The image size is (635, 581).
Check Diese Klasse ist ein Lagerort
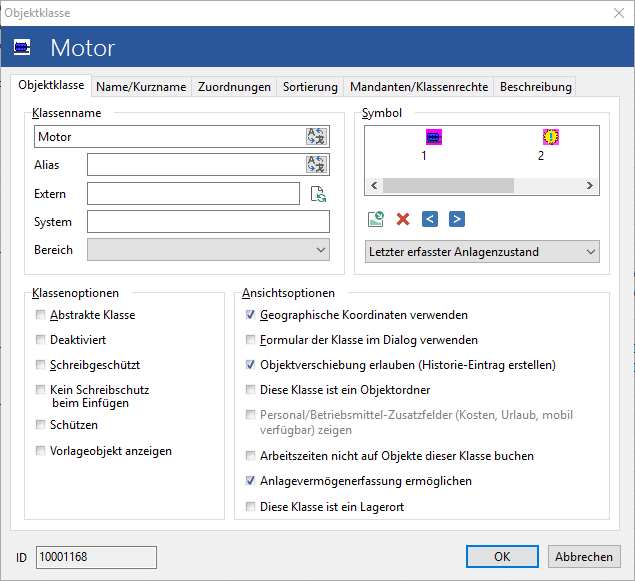tap(251, 506)
